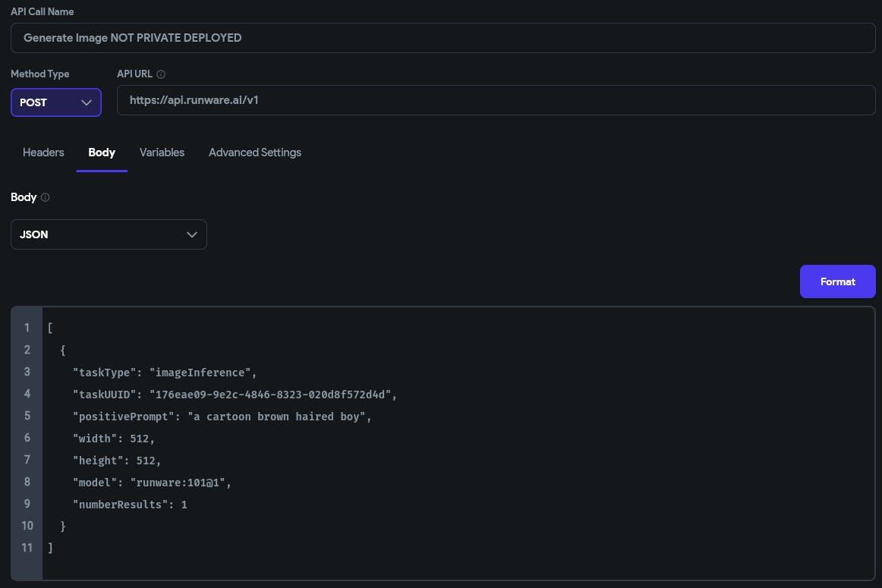Select the Body tab

tap(102, 153)
